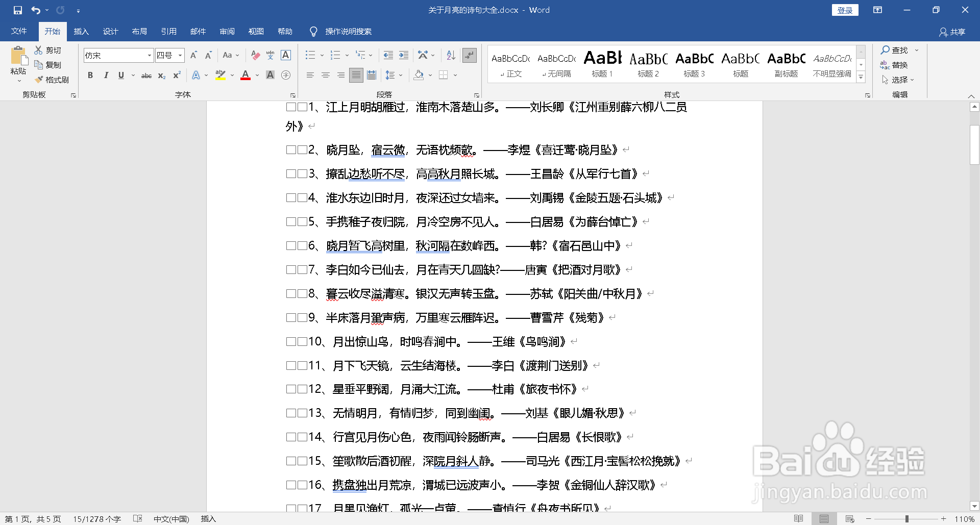Expand bullet list options dropdown
The image size is (980, 525).
(322, 55)
